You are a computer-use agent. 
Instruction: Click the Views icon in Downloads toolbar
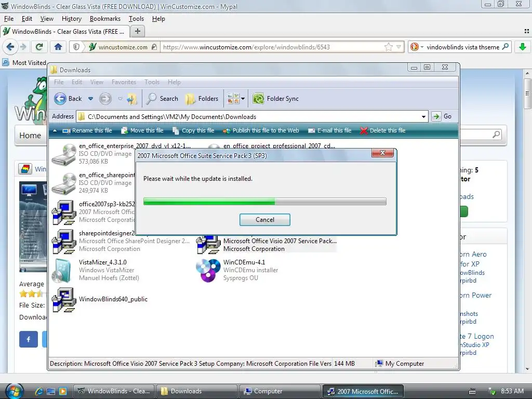(233, 98)
